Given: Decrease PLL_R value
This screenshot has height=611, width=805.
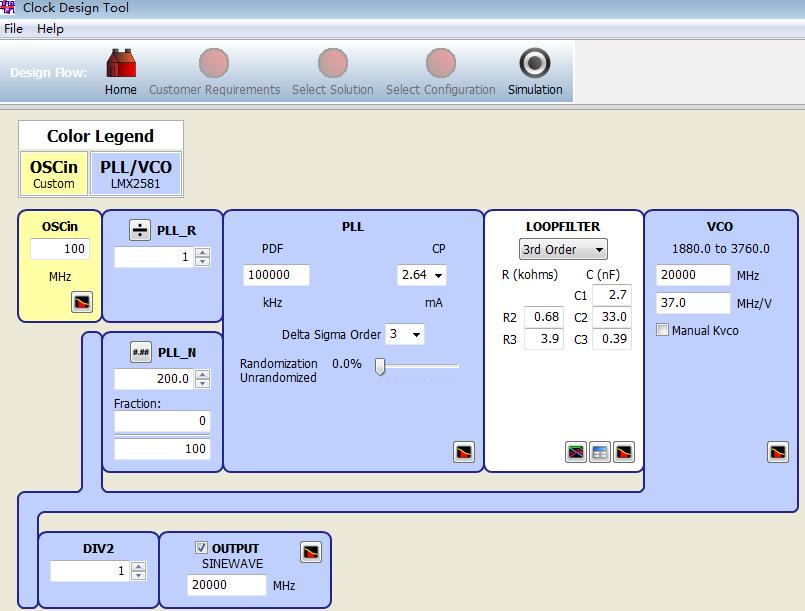Looking at the screenshot, I should click(203, 261).
